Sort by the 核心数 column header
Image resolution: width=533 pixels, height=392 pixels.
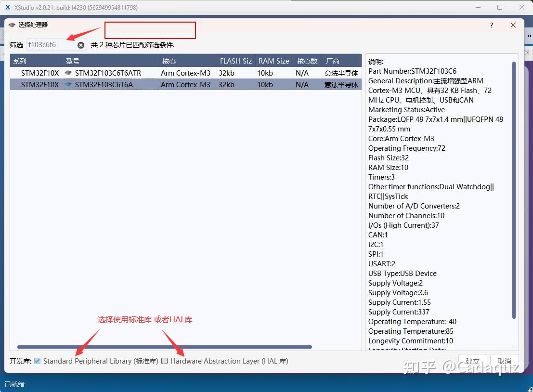(x=307, y=61)
